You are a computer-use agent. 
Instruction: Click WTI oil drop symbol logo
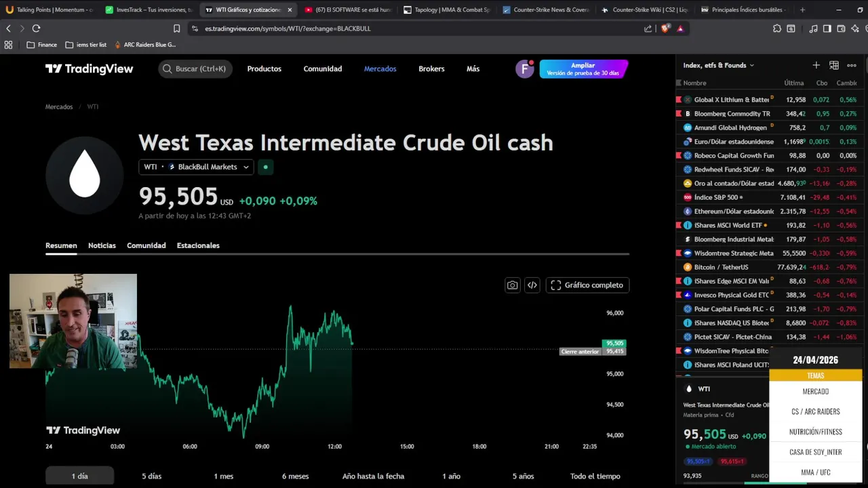tap(85, 175)
